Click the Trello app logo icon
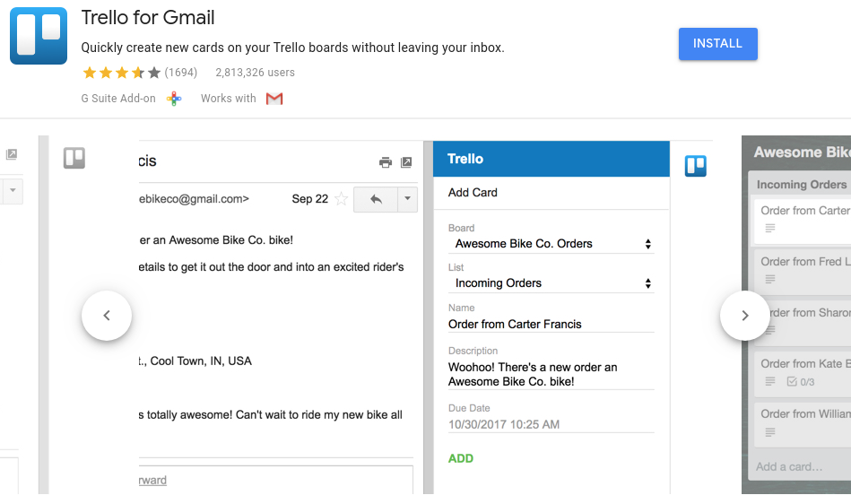The image size is (851, 504). [x=39, y=36]
